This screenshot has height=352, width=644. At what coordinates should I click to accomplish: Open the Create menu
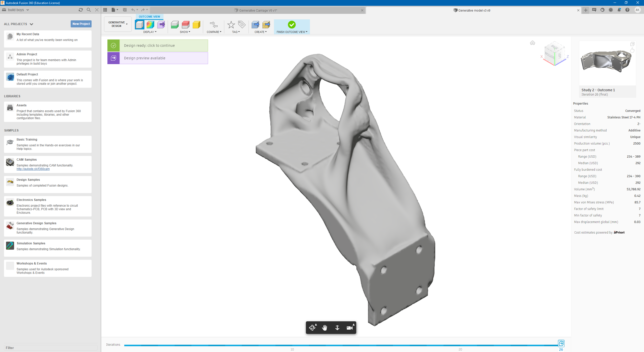click(260, 32)
